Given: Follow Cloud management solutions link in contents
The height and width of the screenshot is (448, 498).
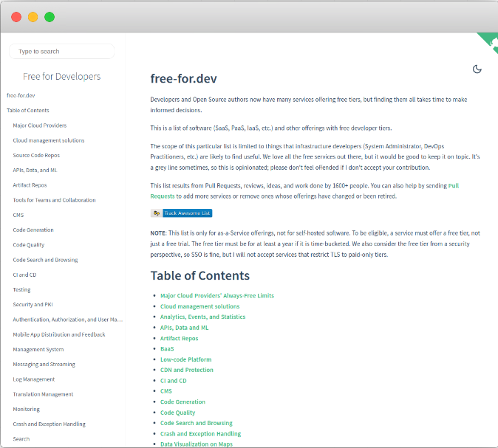Looking at the screenshot, I should [x=199, y=306].
